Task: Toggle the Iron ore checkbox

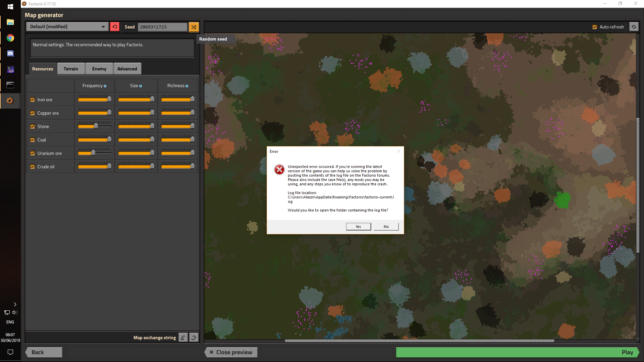Action: (x=33, y=100)
